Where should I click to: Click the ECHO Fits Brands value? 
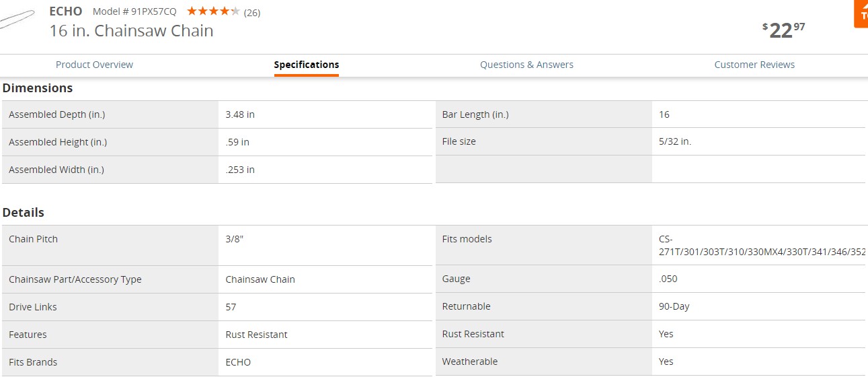pyautogui.click(x=238, y=362)
